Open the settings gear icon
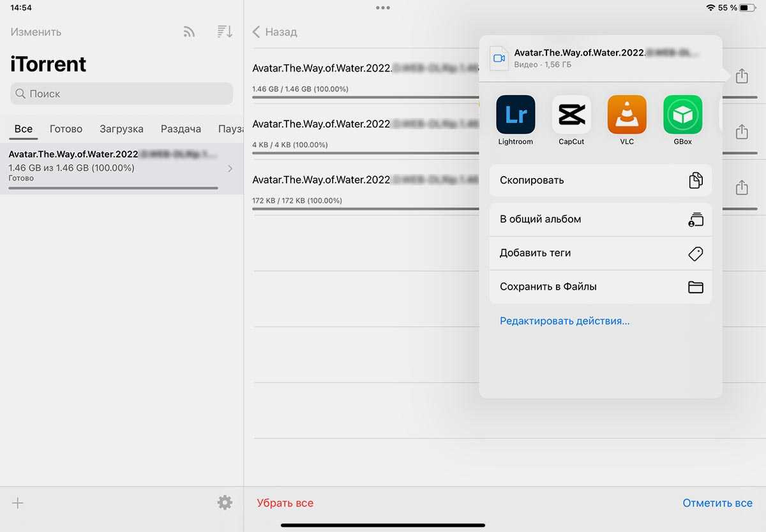 click(225, 503)
